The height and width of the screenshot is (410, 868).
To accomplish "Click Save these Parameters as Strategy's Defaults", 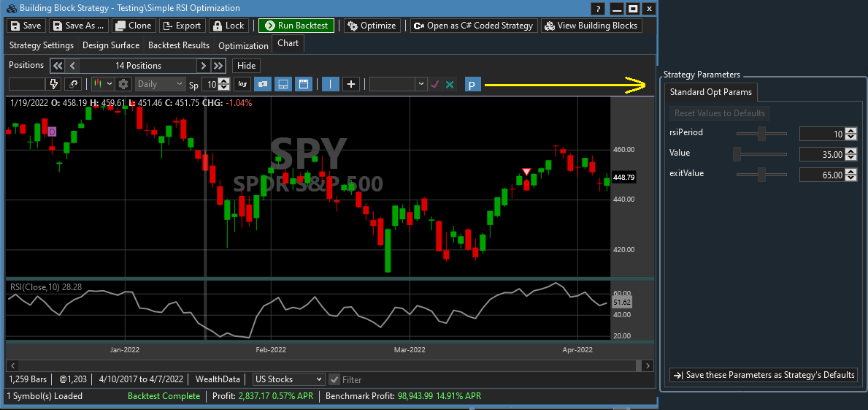I will pos(764,375).
